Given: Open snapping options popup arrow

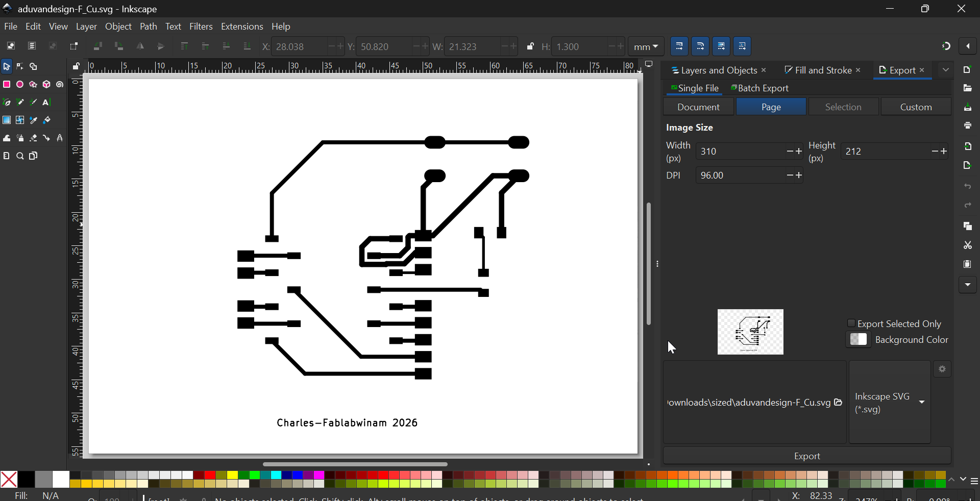Looking at the screenshot, I should coord(968,46).
